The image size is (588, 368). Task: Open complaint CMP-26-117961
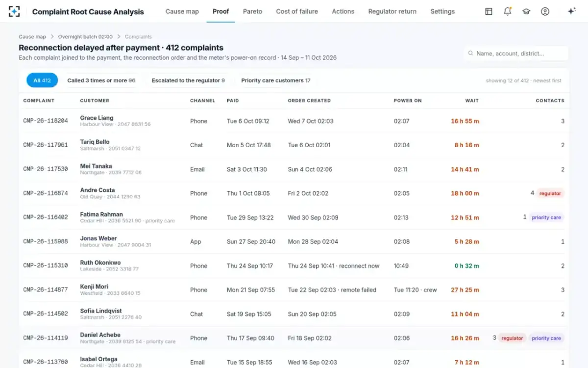tap(46, 145)
